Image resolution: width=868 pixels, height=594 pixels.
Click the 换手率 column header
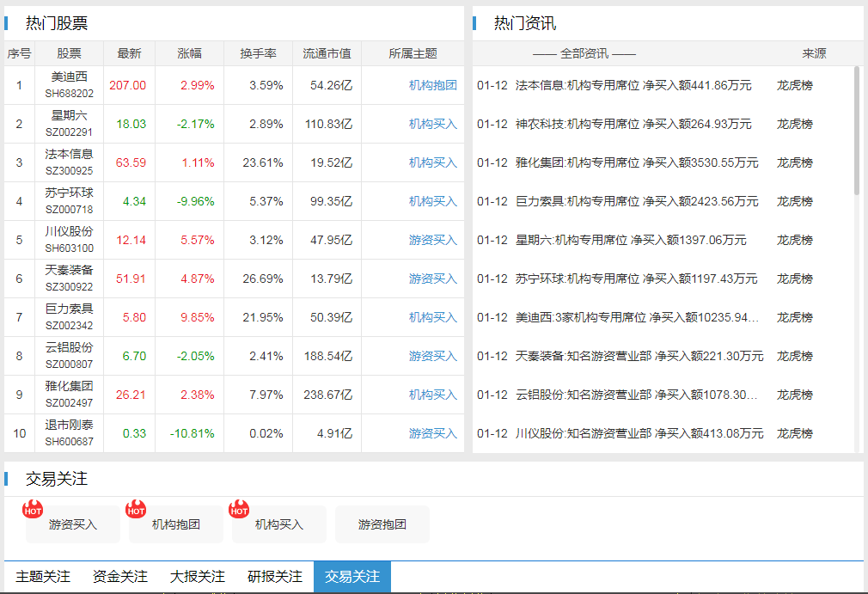tap(258, 53)
